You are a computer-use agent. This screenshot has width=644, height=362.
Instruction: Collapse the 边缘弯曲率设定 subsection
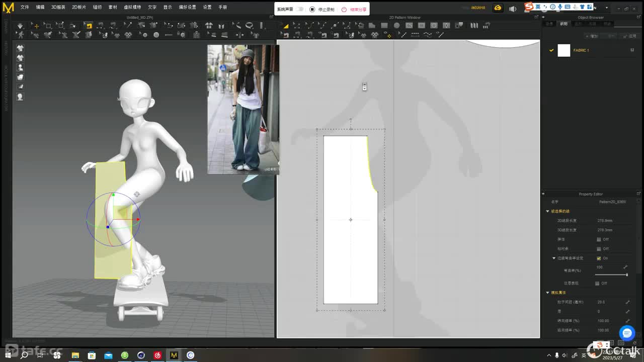[x=554, y=258]
